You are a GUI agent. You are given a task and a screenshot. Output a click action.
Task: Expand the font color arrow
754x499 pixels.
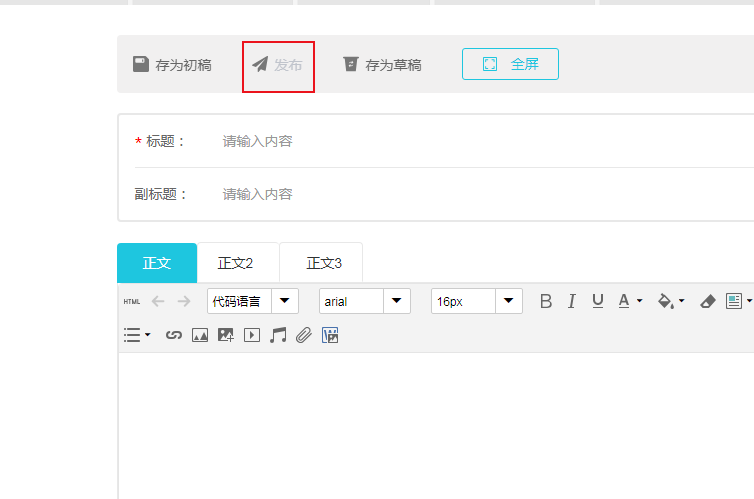[640, 301]
